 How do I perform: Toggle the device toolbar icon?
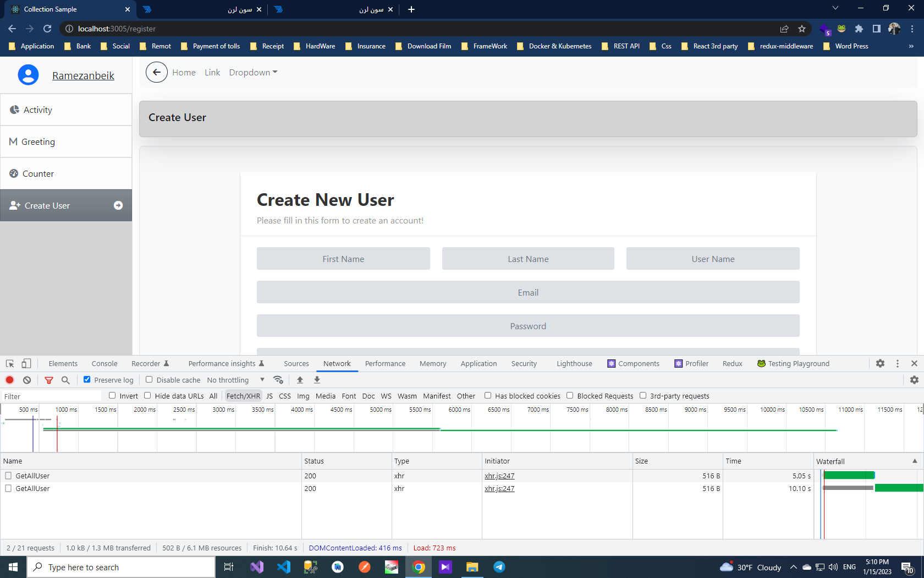pos(26,363)
